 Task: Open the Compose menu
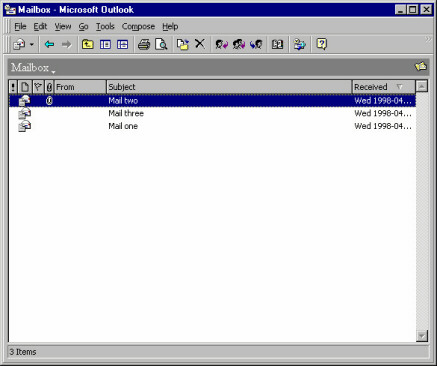138,26
